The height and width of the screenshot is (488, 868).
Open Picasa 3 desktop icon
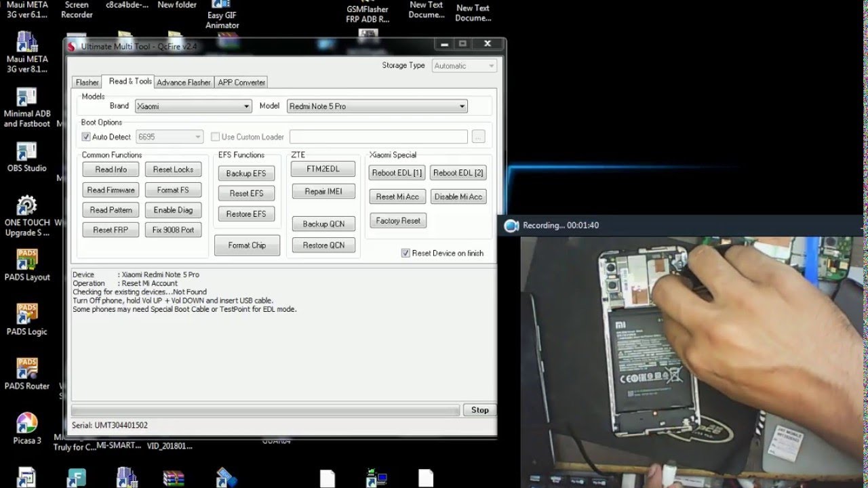click(x=27, y=428)
